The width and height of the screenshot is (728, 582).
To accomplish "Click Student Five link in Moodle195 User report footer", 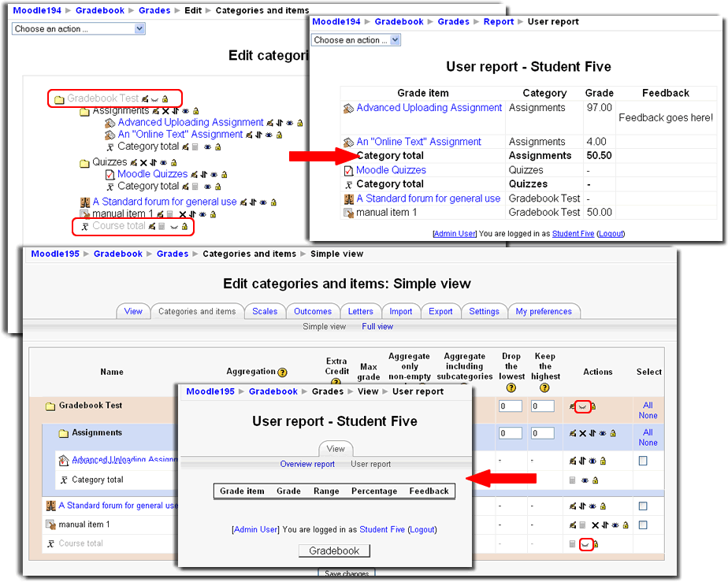I will tap(382, 529).
